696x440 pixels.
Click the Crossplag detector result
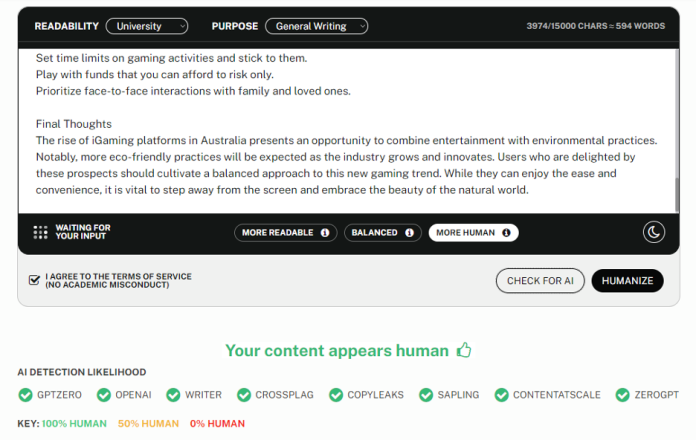[x=275, y=395]
